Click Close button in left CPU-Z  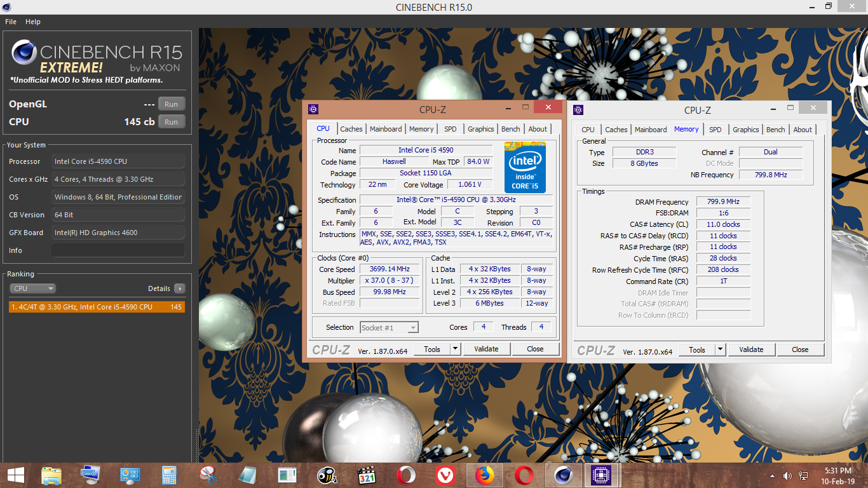click(x=535, y=349)
